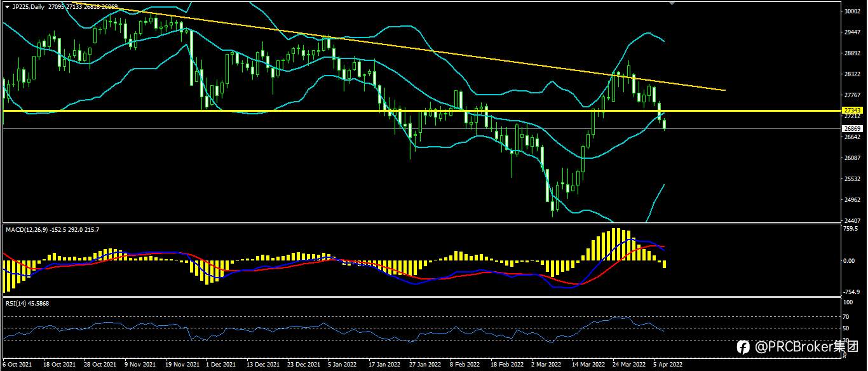Click the 759.5 MACD scale value
Viewport: 868px width, 371px height.
pyautogui.click(x=851, y=229)
